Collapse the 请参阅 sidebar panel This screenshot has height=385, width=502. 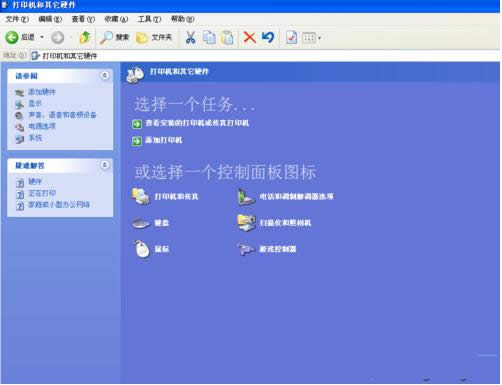pyautogui.click(x=105, y=76)
